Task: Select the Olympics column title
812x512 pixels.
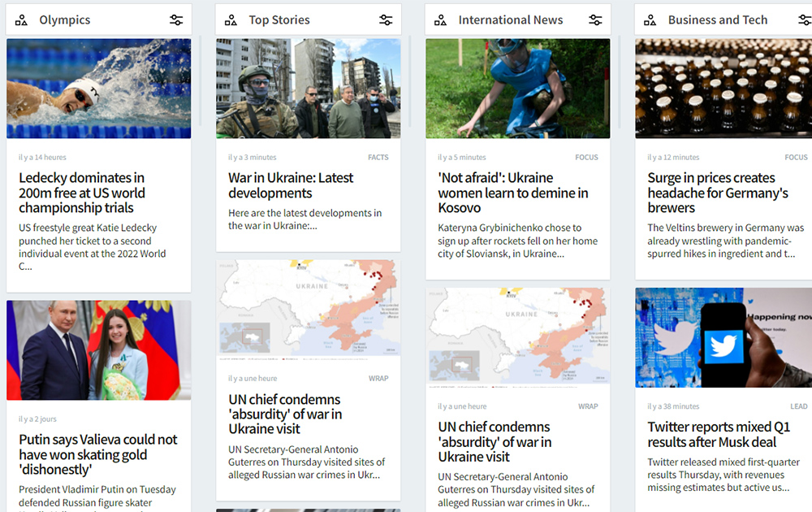Action: [x=65, y=20]
